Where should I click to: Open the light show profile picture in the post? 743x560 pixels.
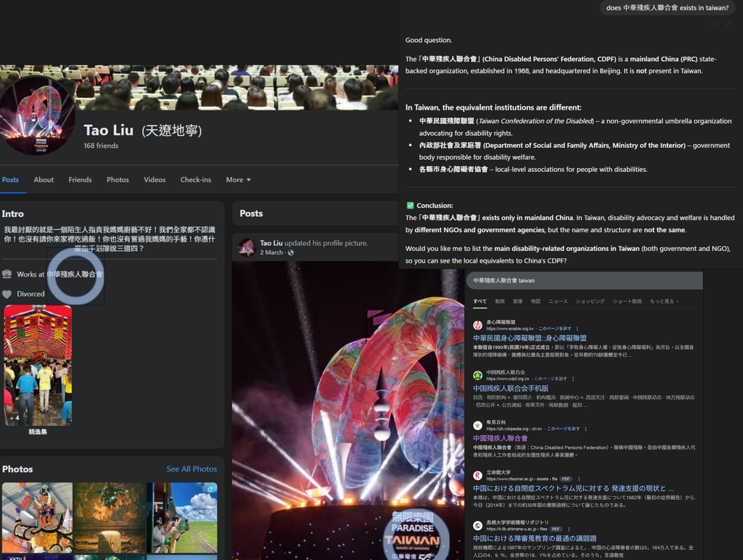click(348, 411)
